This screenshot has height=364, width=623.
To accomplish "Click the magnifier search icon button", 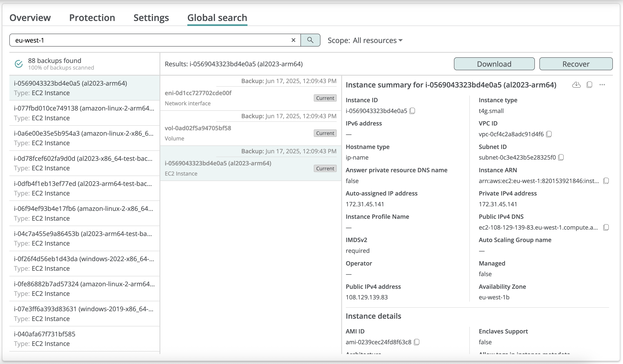I will (x=310, y=40).
